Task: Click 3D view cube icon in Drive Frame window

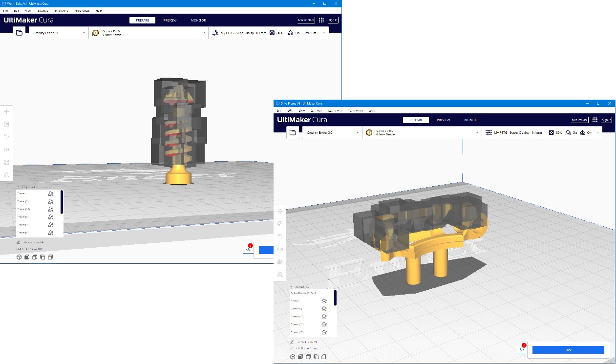Action: 293,357
